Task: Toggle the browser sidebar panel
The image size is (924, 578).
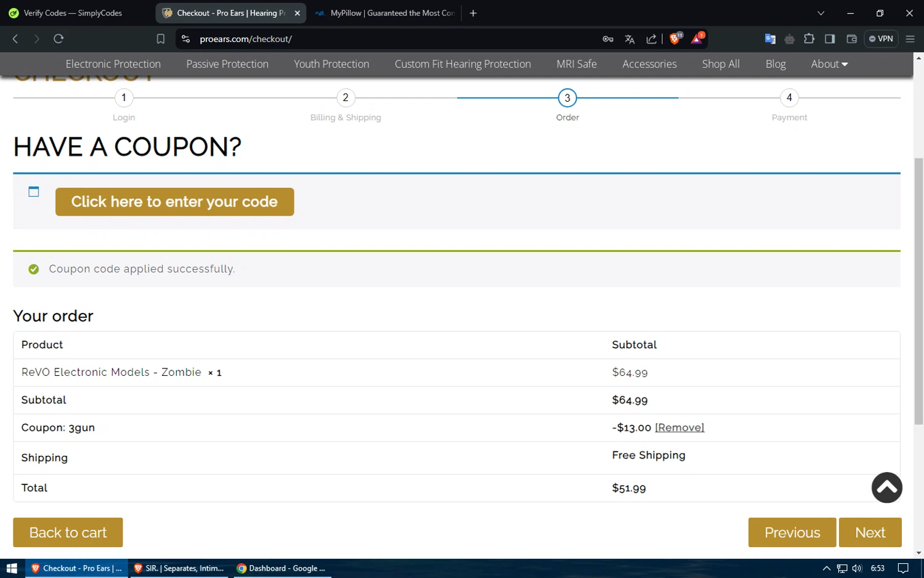Action: 830,39
